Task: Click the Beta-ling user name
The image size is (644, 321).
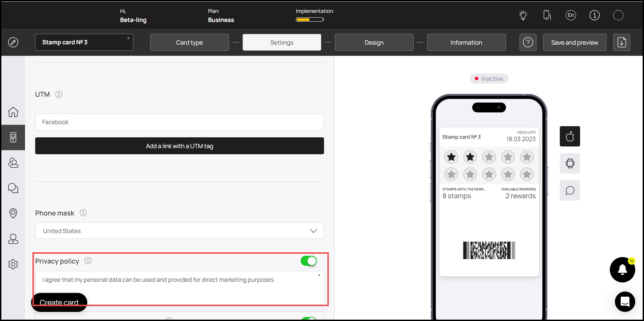Action: point(133,20)
